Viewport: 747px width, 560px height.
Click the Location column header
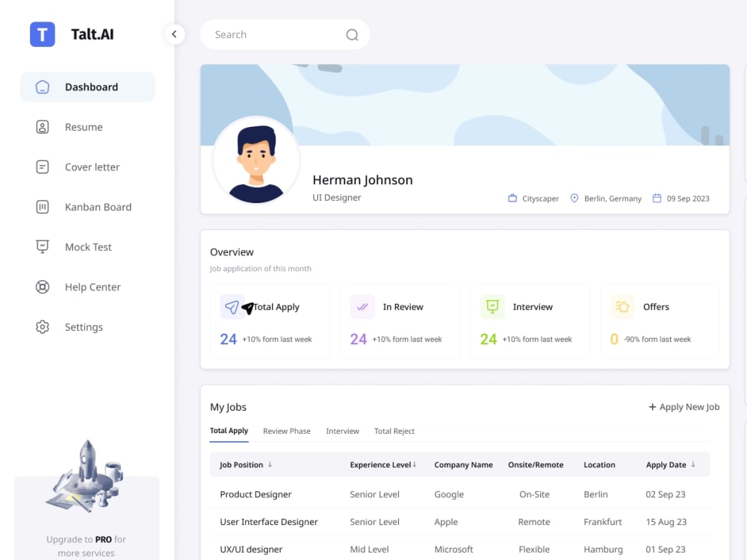[x=599, y=464]
